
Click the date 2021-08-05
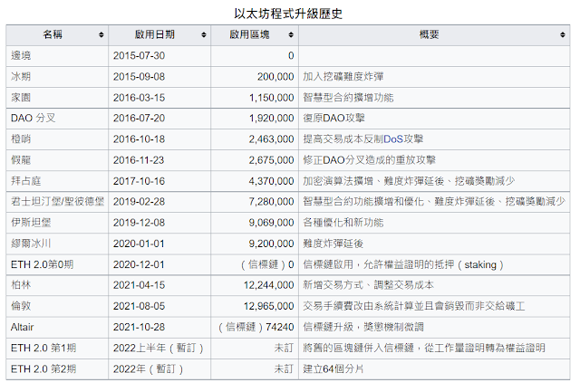[x=139, y=306]
